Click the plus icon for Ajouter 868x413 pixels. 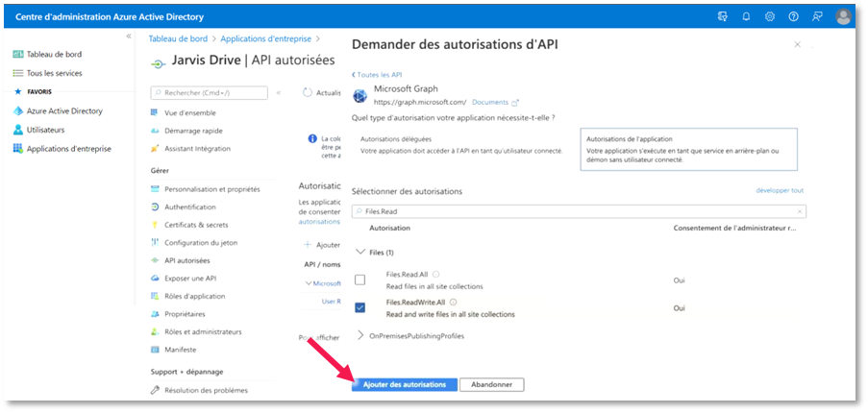pyautogui.click(x=308, y=244)
